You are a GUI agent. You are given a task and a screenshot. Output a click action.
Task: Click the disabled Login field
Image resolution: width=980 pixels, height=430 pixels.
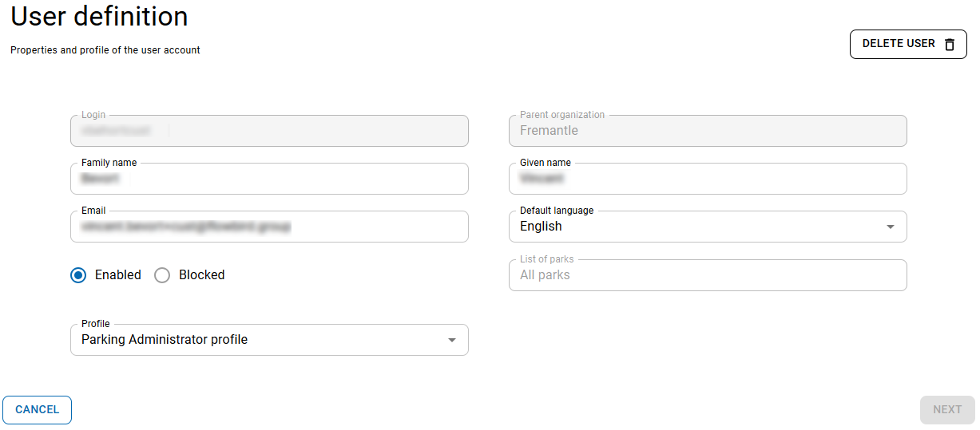pyautogui.click(x=269, y=131)
